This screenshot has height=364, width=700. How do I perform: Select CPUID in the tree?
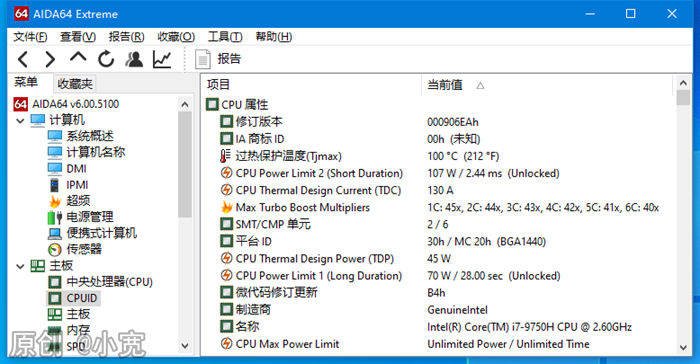[x=82, y=298]
